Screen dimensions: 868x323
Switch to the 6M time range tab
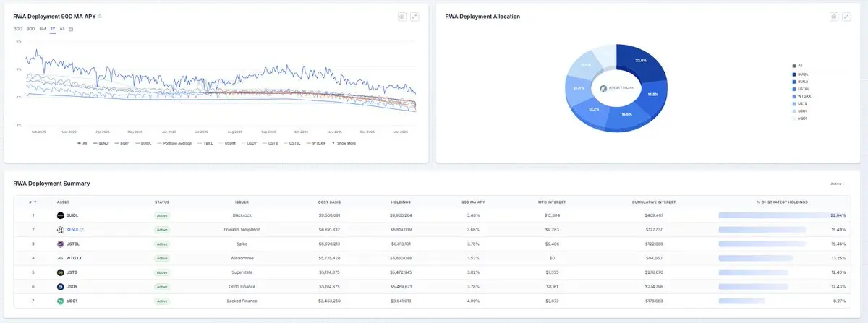[x=43, y=29]
